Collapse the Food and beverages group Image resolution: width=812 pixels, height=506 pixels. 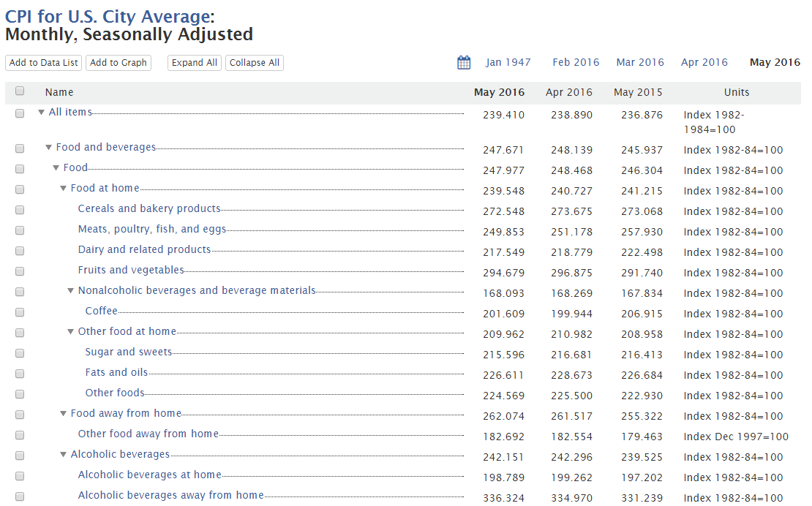pyautogui.click(x=49, y=148)
